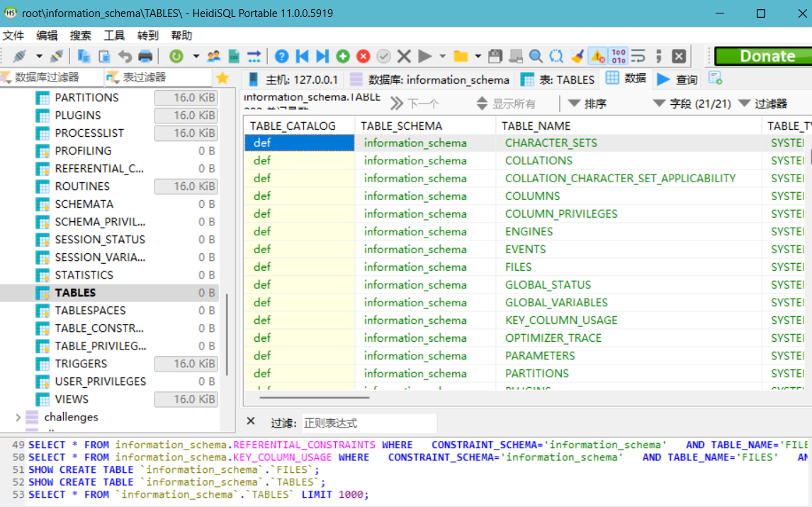This screenshot has height=507, width=812.
Task: Click the 显示所有 show all button
Action: coord(506,104)
